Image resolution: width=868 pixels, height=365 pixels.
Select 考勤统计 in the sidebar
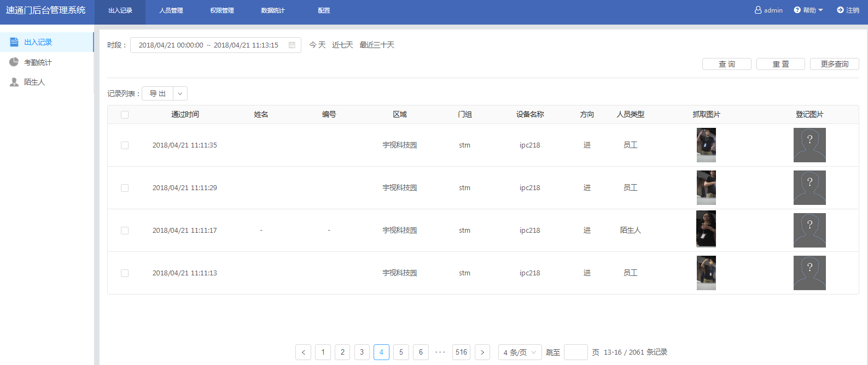(47, 62)
